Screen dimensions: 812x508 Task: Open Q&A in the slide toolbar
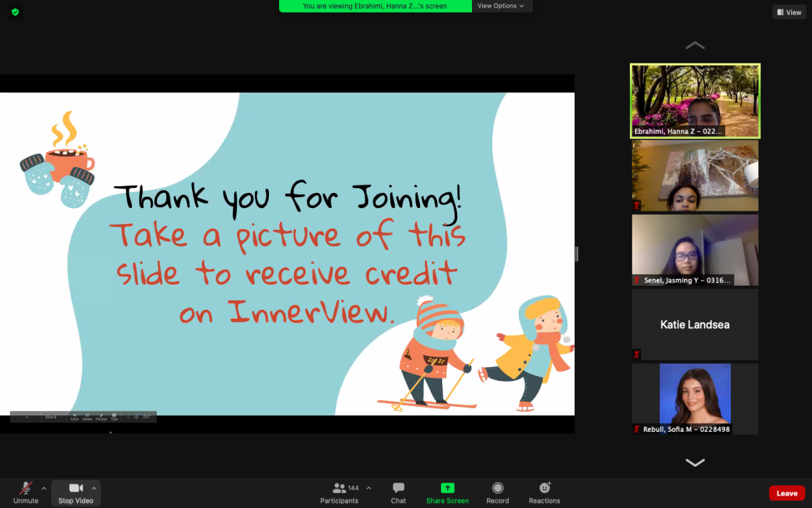tap(75, 417)
